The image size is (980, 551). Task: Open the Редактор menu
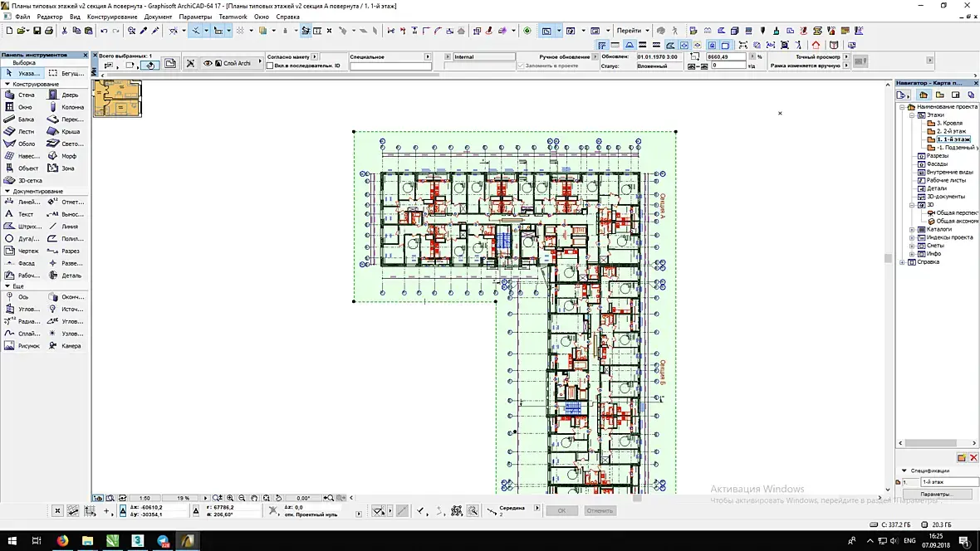tap(49, 17)
